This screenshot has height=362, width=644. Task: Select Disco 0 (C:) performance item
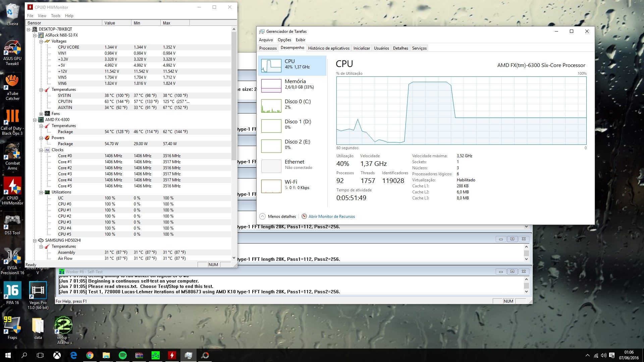coord(292,106)
